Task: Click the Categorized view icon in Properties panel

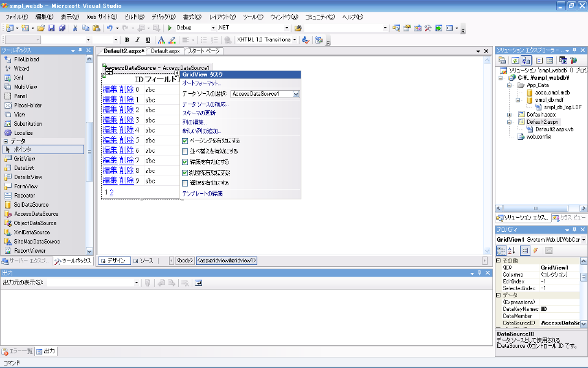Action: coord(501,250)
